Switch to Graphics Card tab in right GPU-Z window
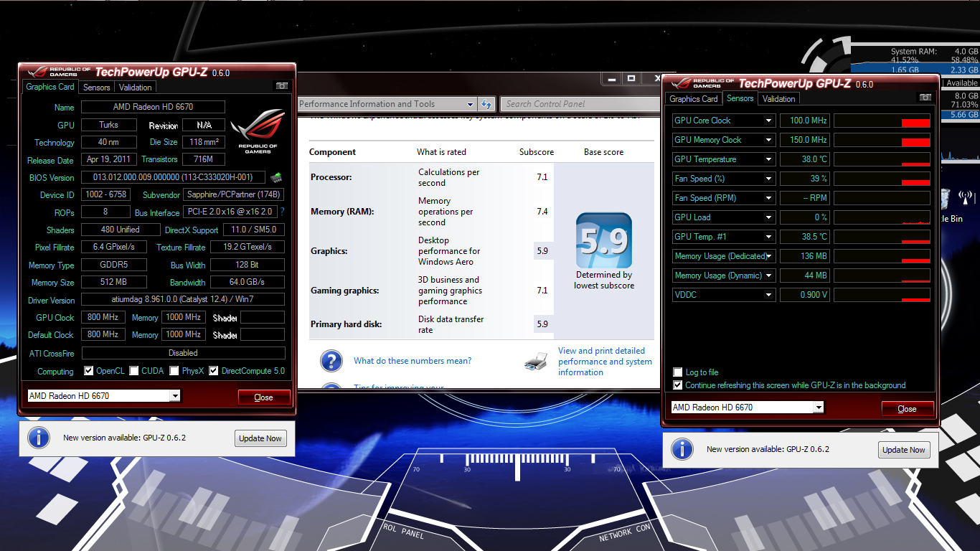Viewport: 980px width, 551px height. (x=694, y=99)
